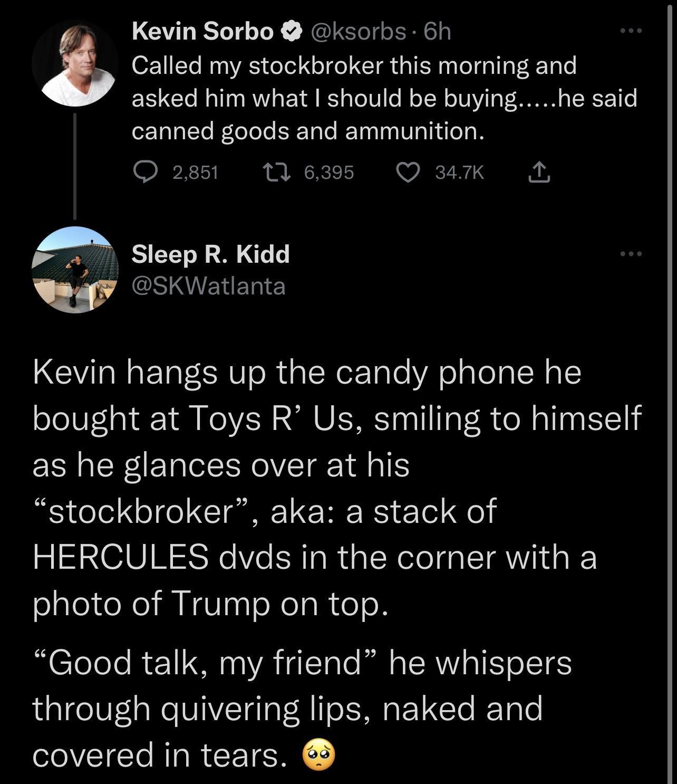
Task: Click the 34.7K like count
Action: 460,171
